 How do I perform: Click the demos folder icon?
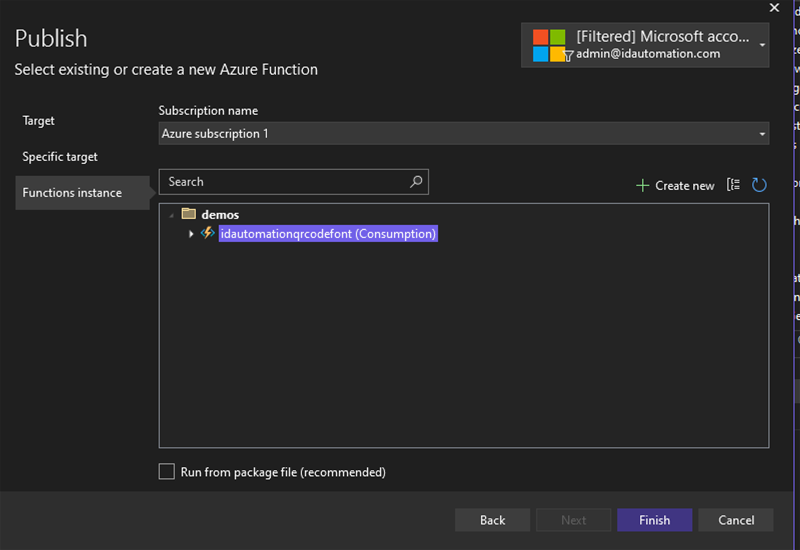pyautogui.click(x=189, y=213)
